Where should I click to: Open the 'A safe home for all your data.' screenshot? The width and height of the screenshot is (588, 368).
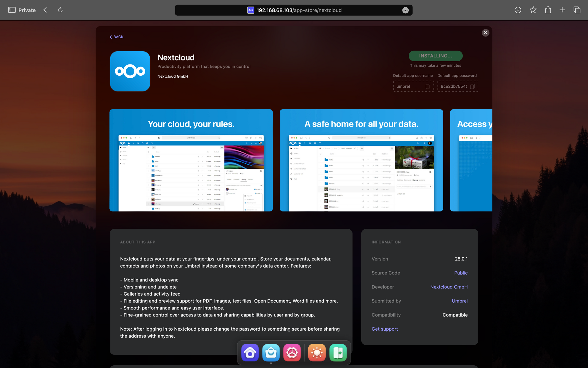click(x=361, y=160)
